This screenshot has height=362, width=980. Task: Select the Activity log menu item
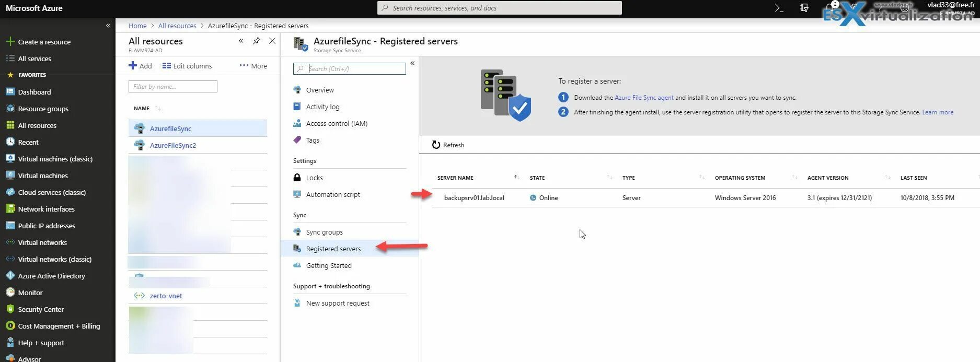[322, 107]
